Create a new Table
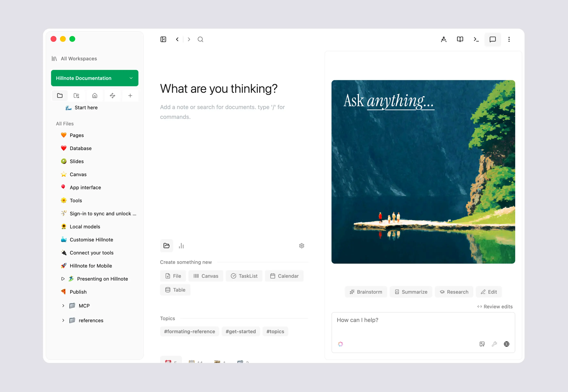 pyautogui.click(x=175, y=290)
